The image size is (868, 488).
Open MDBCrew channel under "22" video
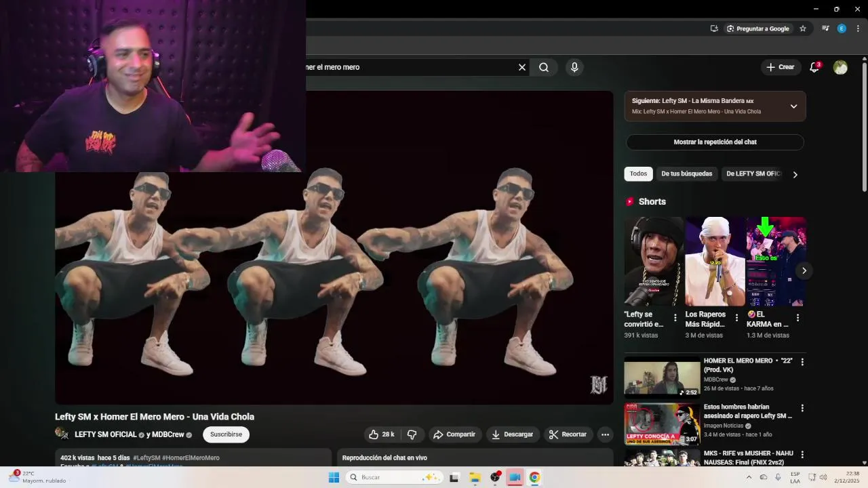pos(715,380)
